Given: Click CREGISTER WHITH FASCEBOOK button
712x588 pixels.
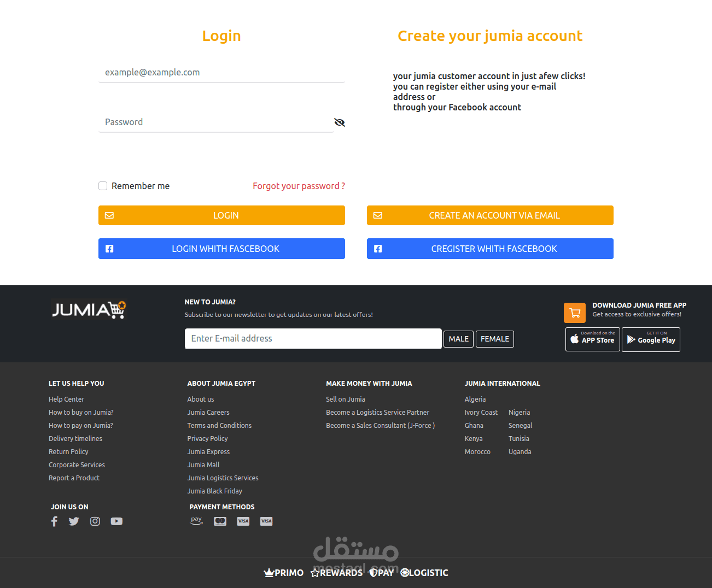Looking at the screenshot, I should pyautogui.click(x=490, y=249).
